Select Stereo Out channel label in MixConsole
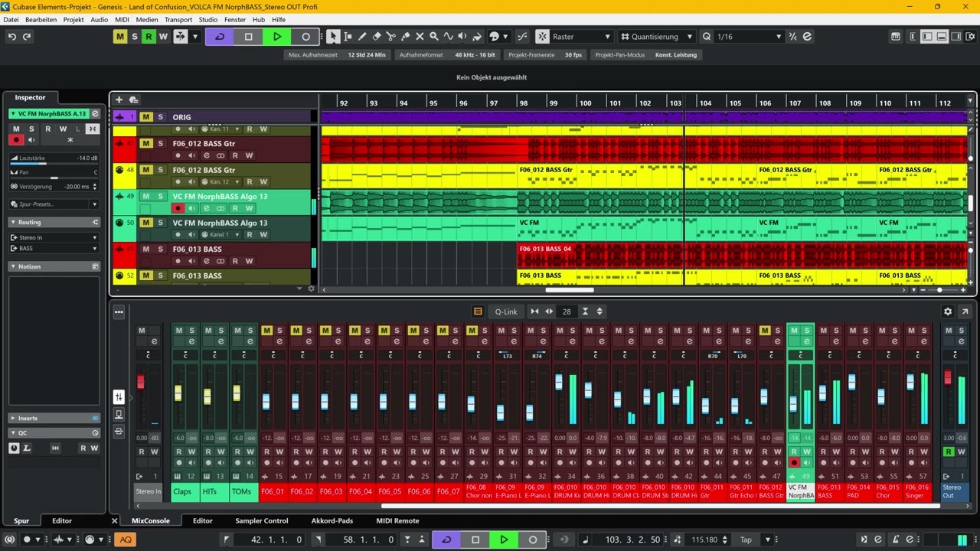 pos(954,491)
